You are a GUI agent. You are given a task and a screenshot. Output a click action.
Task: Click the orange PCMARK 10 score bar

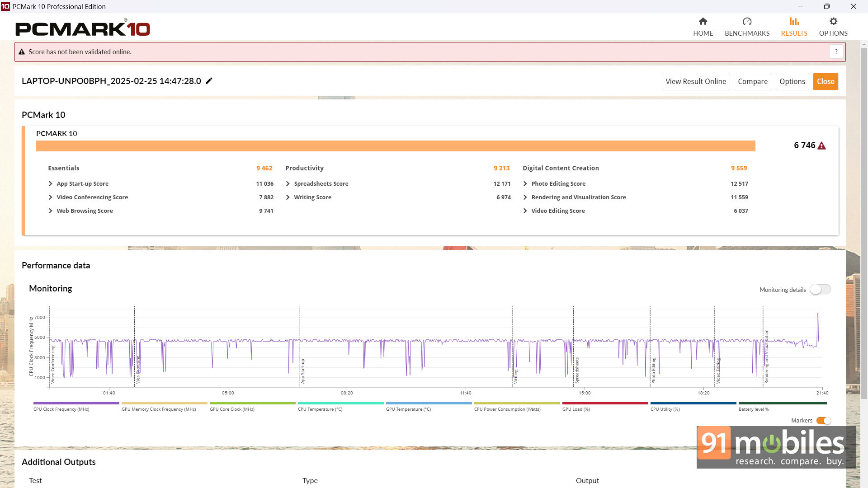[x=396, y=146]
